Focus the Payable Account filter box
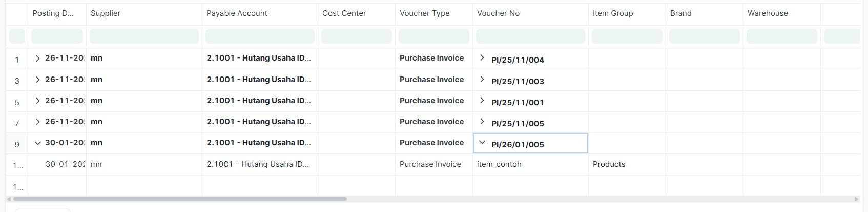 point(260,36)
